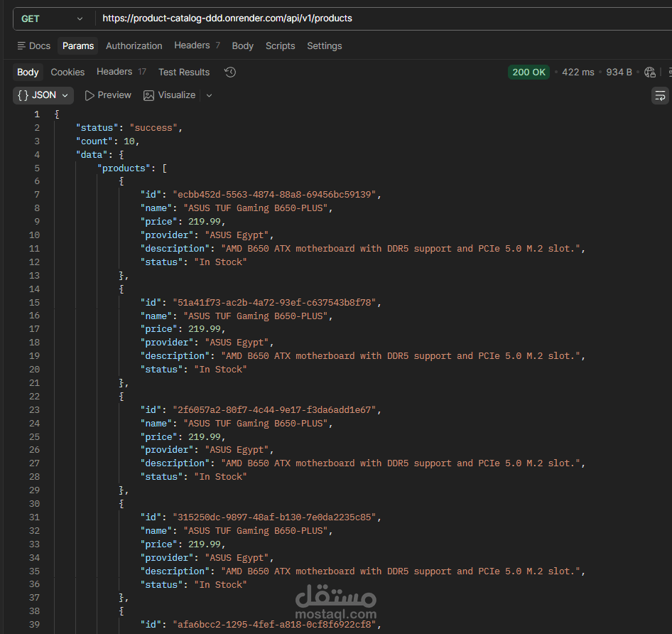672x634 pixels.
Task: Click the "products": [ line
Action: coord(132,168)
